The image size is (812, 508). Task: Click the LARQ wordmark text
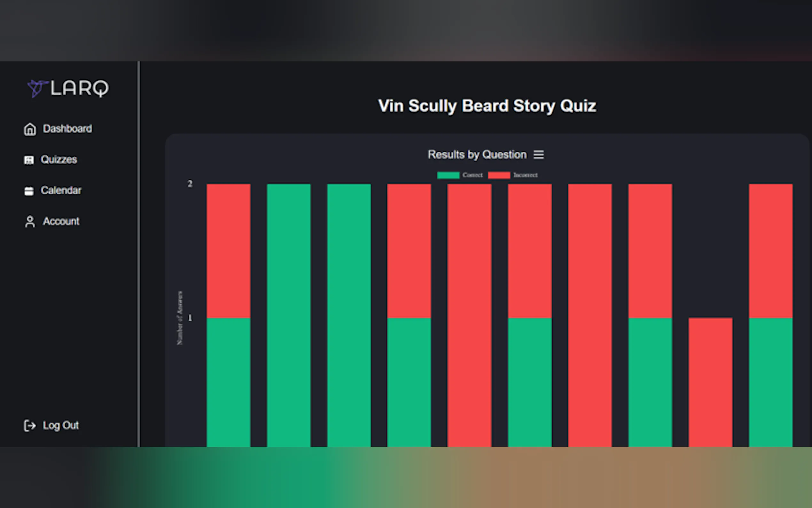pyautogui.click(x=80, y=88)
